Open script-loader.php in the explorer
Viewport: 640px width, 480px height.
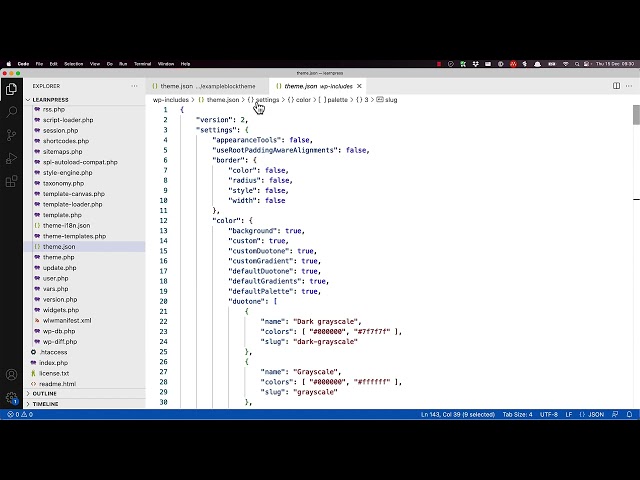[68, 120]
